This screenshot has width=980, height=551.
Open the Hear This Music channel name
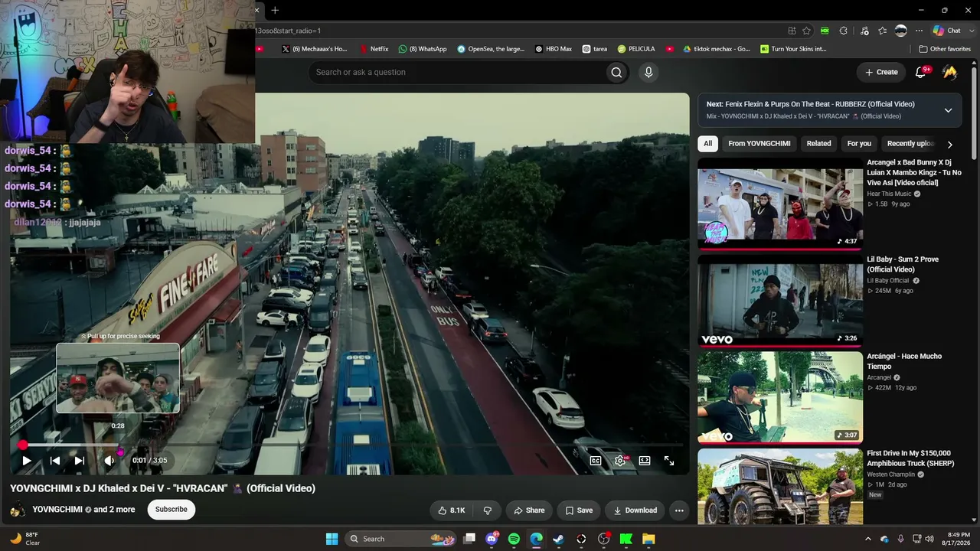(x=889, y=194)
